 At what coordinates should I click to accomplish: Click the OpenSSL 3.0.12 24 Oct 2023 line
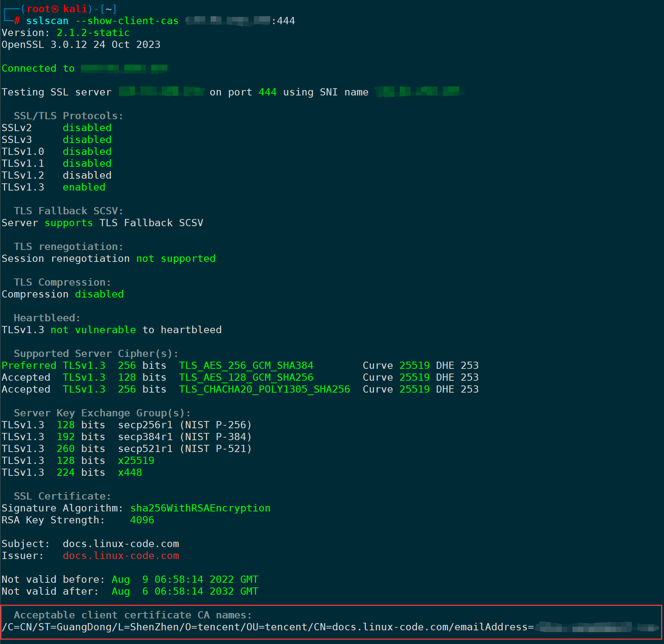[81, 45]
